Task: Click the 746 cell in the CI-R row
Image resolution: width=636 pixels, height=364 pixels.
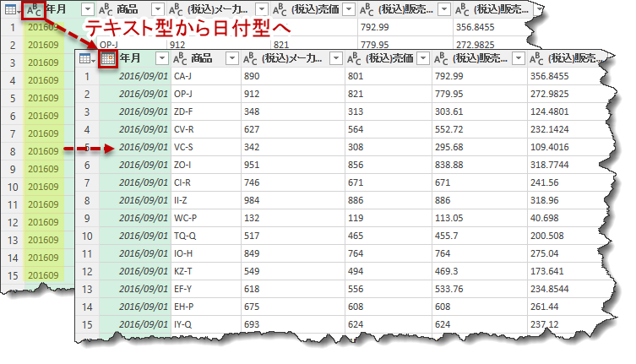Action: 293,183
